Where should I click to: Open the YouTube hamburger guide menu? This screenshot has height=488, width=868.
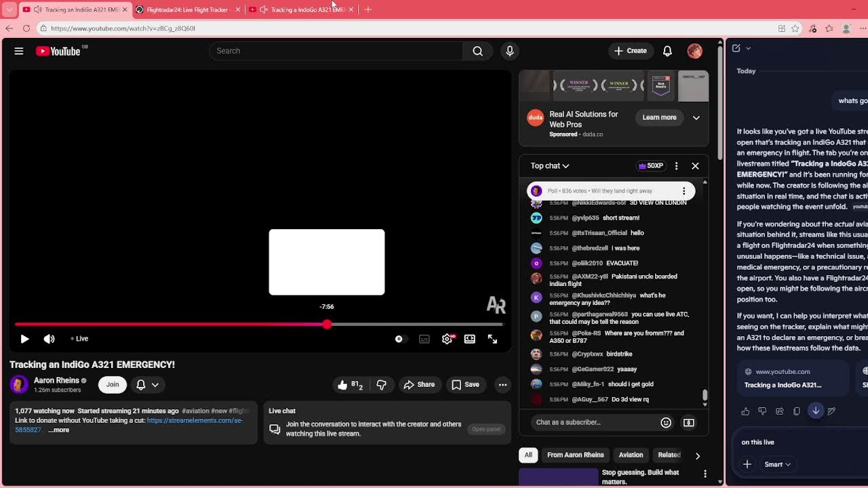(x=19, y=51)
